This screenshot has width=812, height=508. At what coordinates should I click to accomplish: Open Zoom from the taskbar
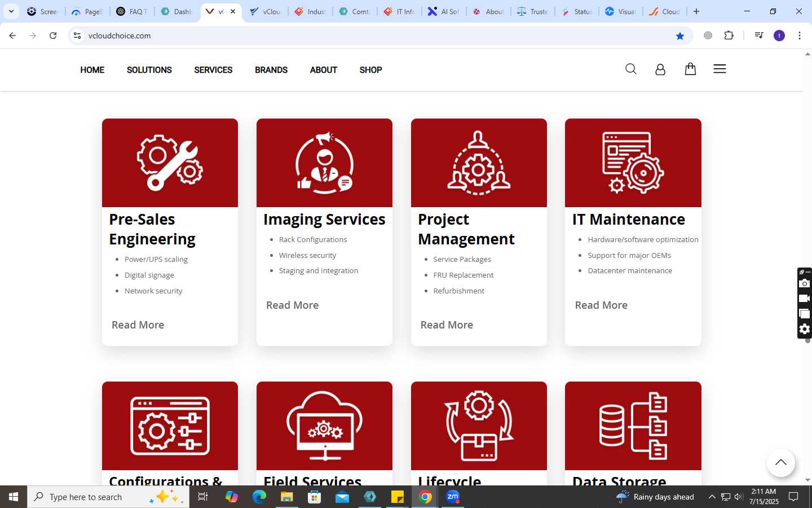[x=453, y=497]
